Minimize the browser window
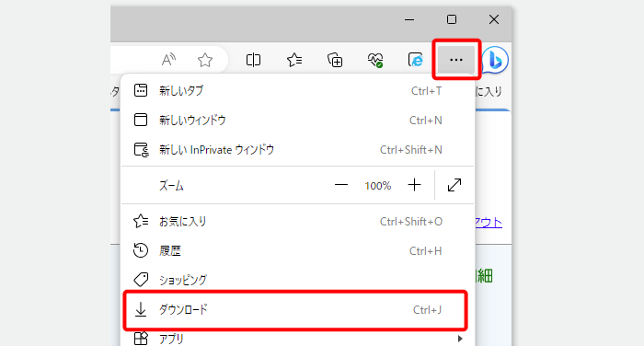 pos(409,19)
